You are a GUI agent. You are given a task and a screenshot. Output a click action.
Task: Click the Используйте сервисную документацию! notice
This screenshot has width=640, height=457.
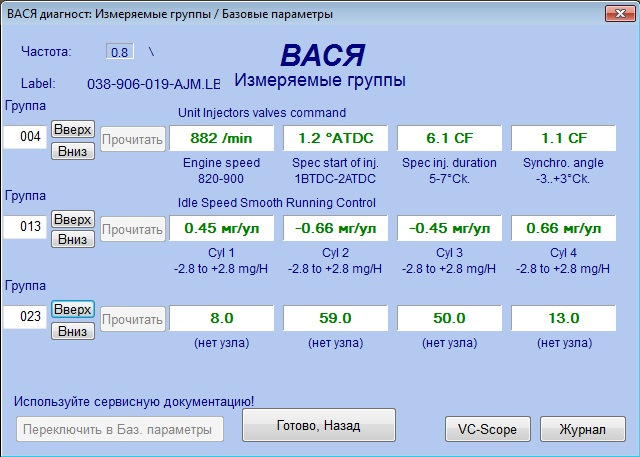point(134,402)
